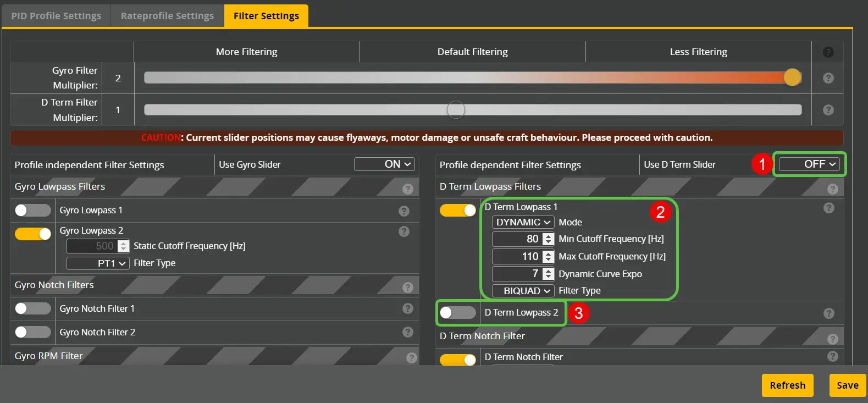
Task: Open Gyro Lowpass 2 PT1 filter type dropdown
Action: click(x=98, y=263)
